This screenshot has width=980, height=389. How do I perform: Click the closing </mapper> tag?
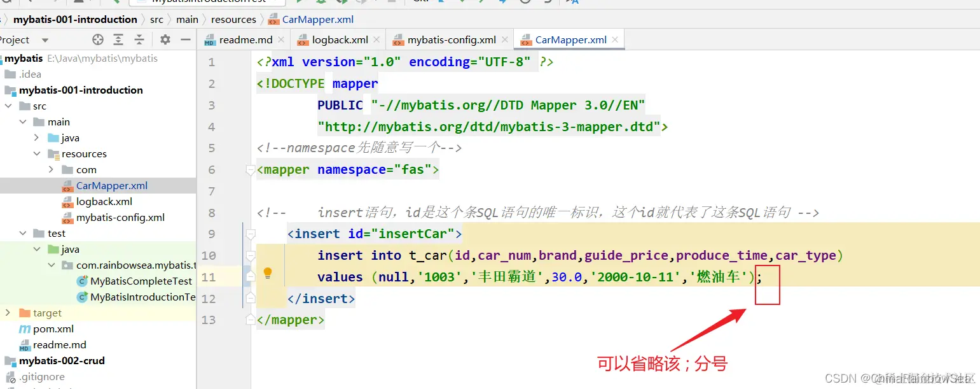[291, 320]
